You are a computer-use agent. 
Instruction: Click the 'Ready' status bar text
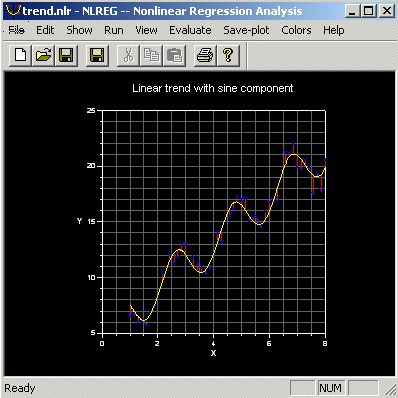(x=20, y=388)
